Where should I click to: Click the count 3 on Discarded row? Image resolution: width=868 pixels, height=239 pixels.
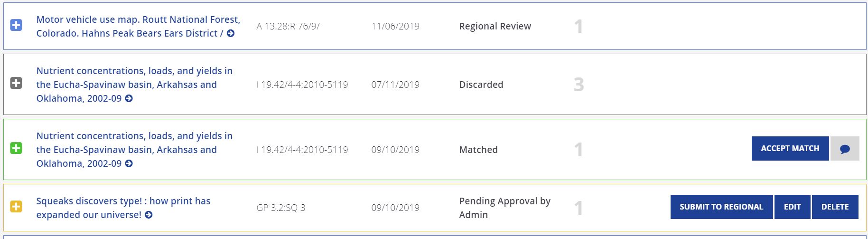(x=579, y=85)
